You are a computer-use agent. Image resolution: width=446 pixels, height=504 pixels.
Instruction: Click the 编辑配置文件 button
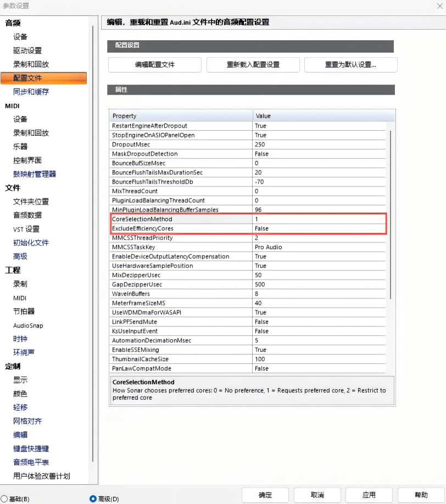point(155,64)
